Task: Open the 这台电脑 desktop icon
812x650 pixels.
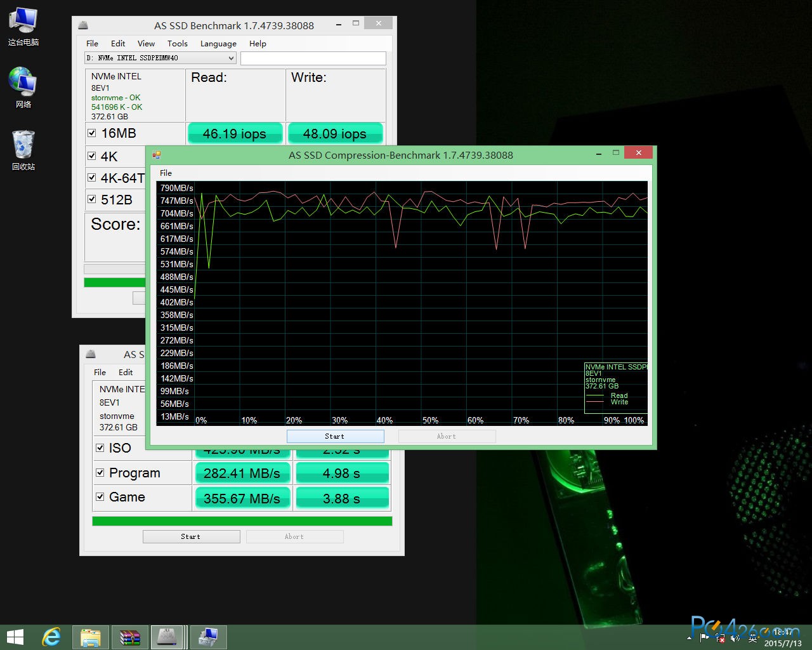Action: (x=23, y=27)
